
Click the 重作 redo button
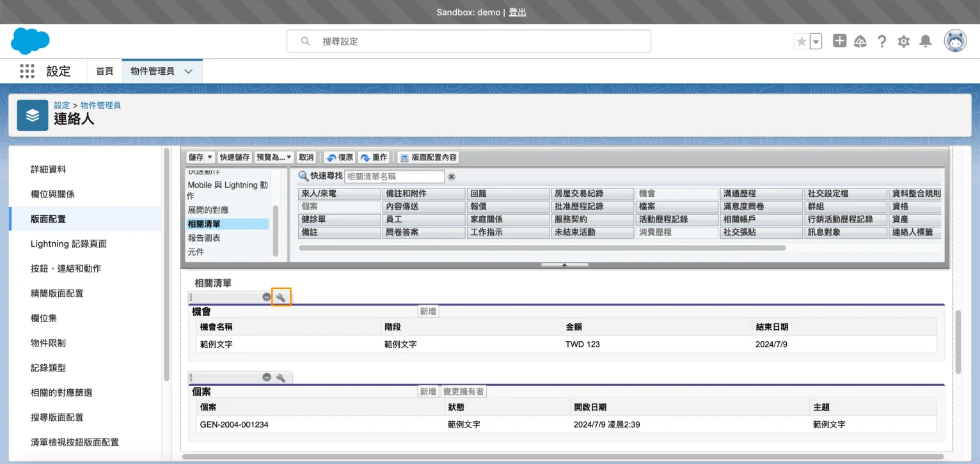[x=374, y=157]
